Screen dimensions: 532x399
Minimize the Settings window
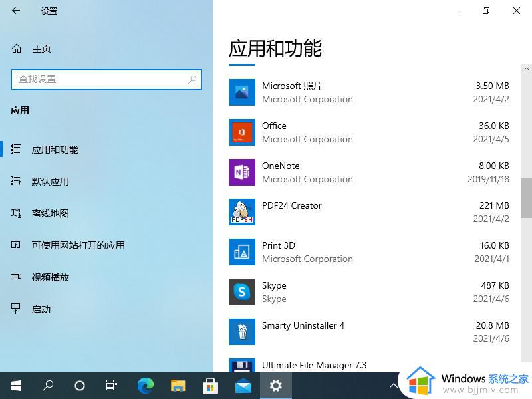[x=456, y=11]
